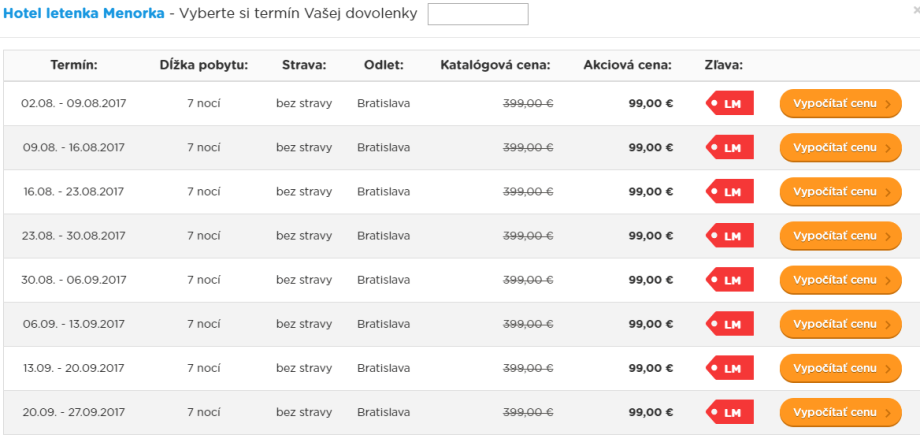Viewport: 920px width, 435px height.
Task: Open the Hotel letenka Menorka link
Action: tap(83, 14)
